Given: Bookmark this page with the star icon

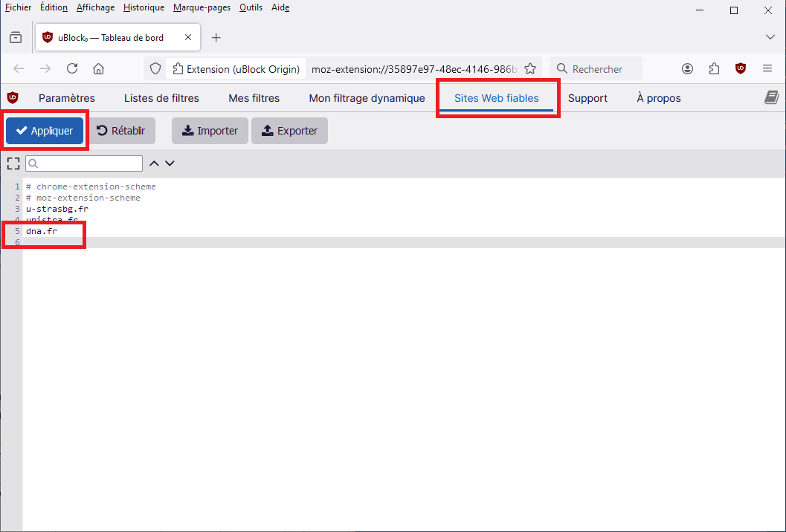Looking at the screenshot, I should (530, 68).
